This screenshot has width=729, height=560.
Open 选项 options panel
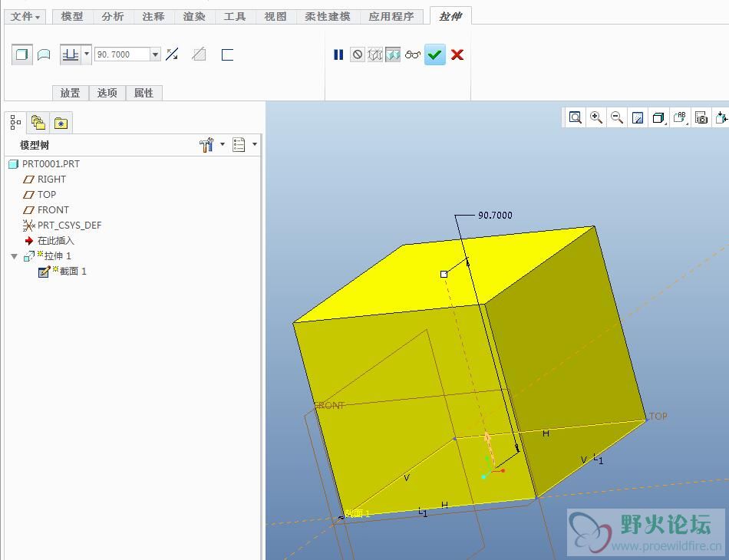107,93
